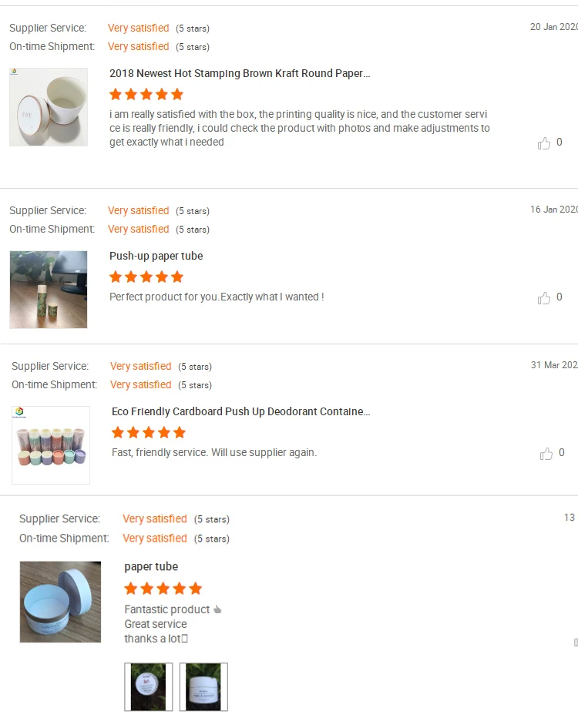Click the 31 Mar review date
The image size is (578, 728).
point(554,365)
